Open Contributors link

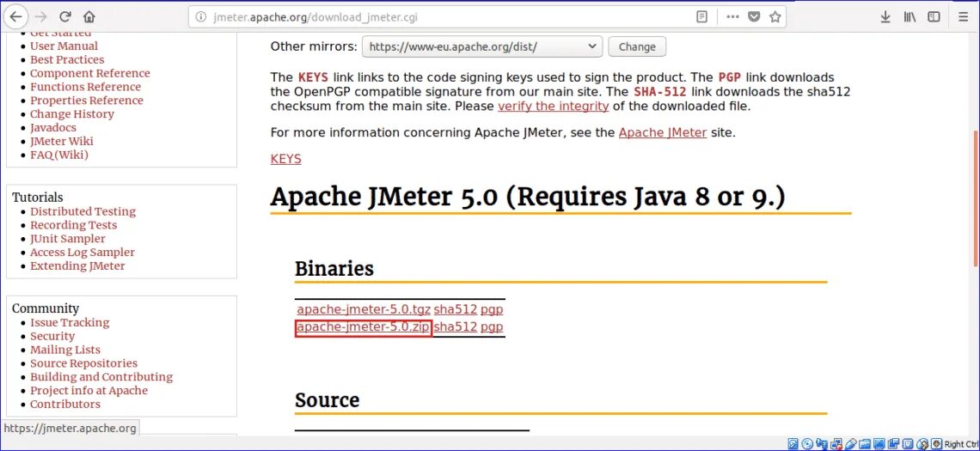point(65,405)
